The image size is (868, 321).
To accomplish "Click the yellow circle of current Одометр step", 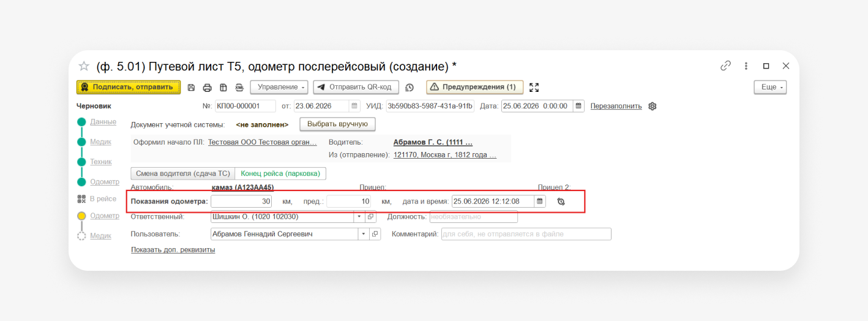I will pos(81,216).
